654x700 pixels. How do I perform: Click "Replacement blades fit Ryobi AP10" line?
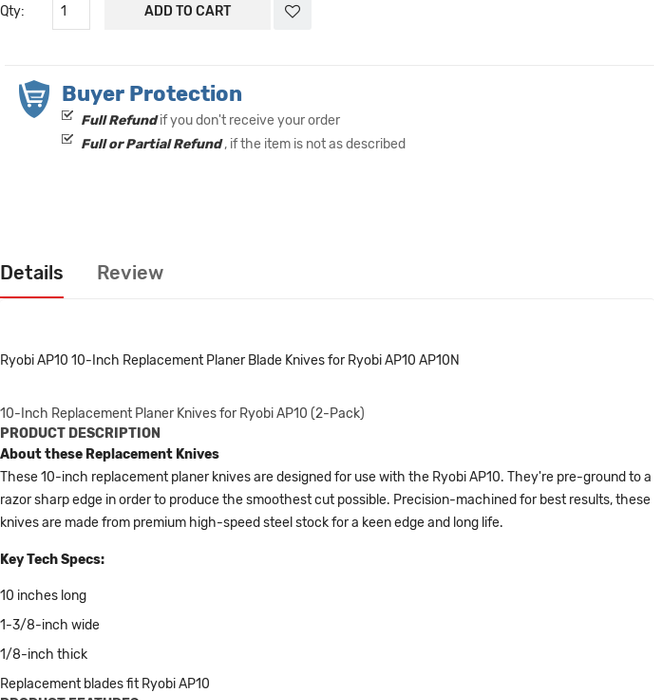coord(105,684)
